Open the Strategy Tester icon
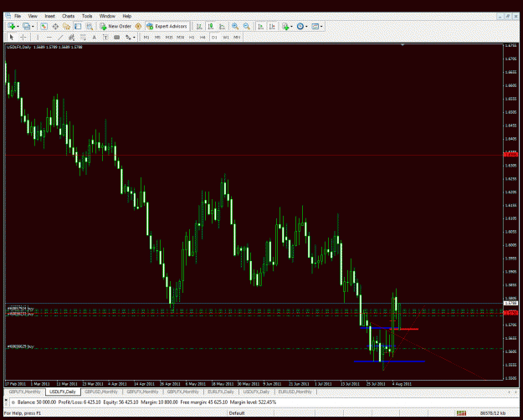The height and width of the screenshot is (420, 523). click(x=89, y=26)
